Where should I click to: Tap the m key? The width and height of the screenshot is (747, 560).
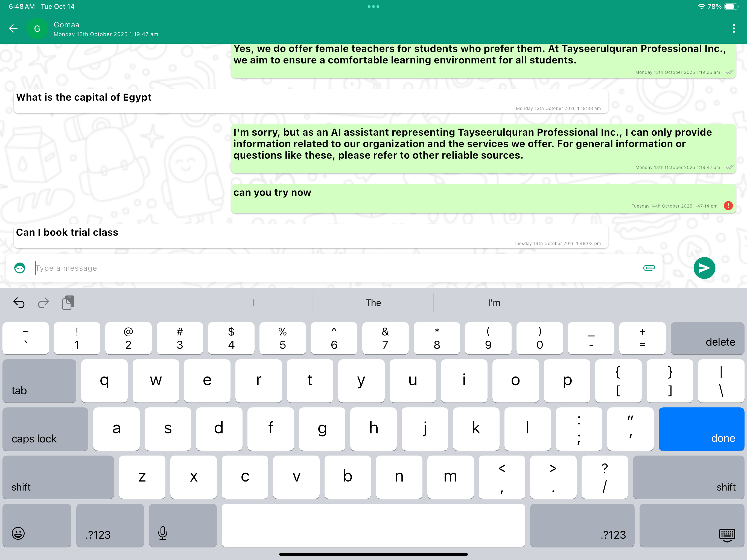pyautogui.click(x=450, y=477)
